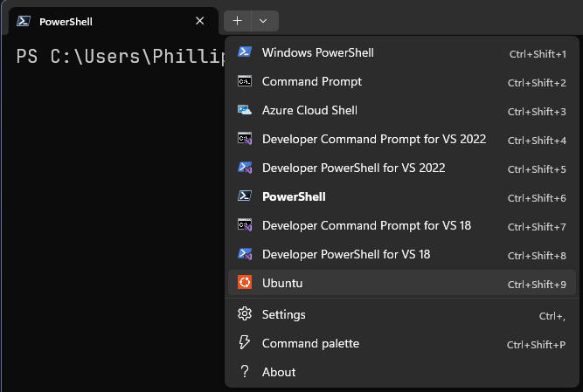Viewport: 583px width, 392px height.
Task: Click the Azure Cloud Shell icon
Action: [x=245, y=110]
